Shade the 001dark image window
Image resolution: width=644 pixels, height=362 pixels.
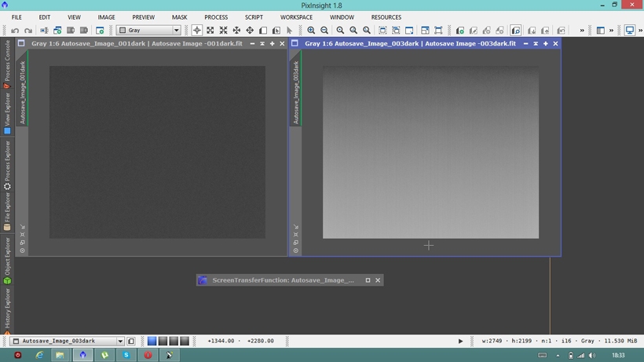pos(262,43)
